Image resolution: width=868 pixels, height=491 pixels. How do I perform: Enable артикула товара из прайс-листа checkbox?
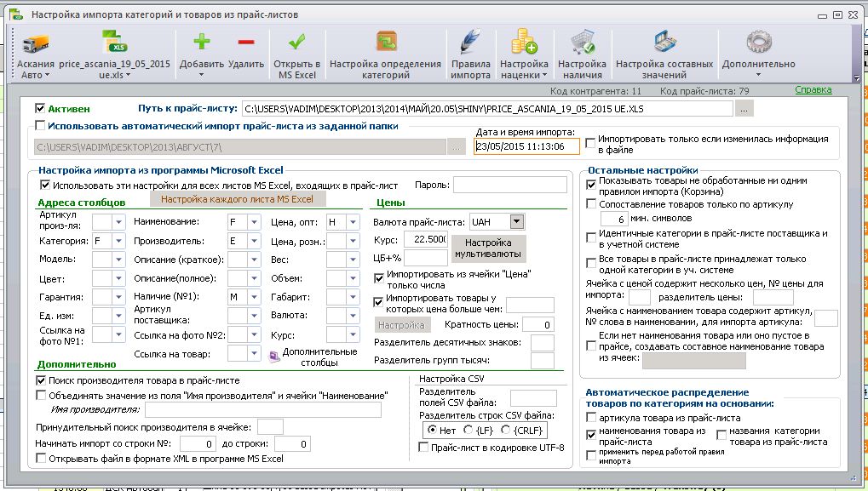(591, 418)
